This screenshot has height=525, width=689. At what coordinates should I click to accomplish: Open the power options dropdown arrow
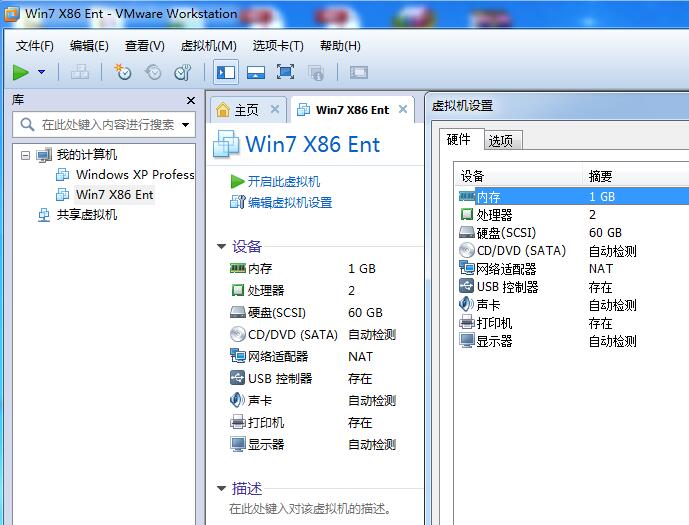point(41,72)
